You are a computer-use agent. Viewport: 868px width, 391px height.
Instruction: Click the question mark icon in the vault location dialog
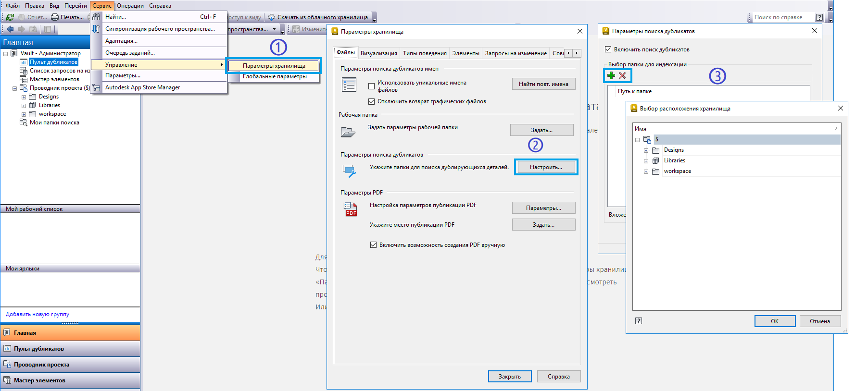[x=639, y=321]
